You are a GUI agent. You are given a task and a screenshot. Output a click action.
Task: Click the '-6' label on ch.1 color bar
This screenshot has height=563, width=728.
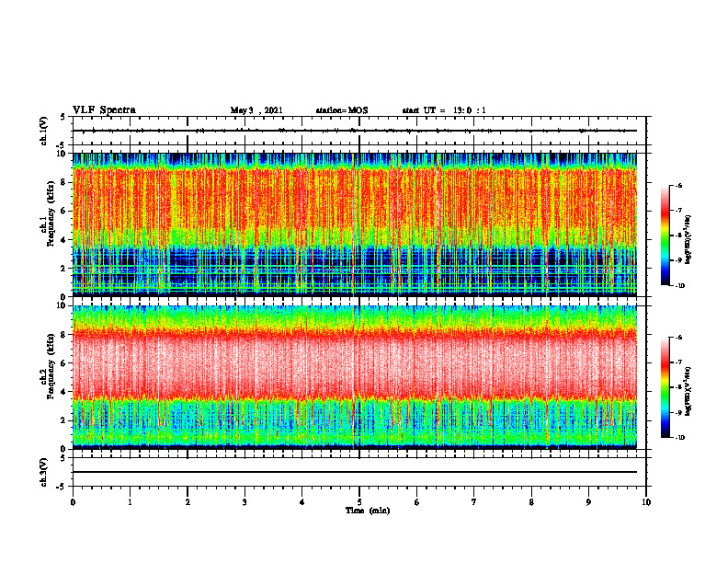pyautogui.click(x=678, y=185)
